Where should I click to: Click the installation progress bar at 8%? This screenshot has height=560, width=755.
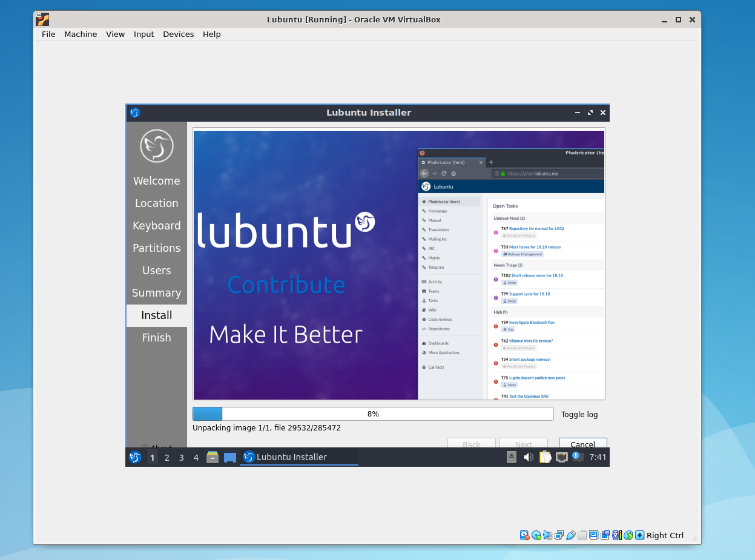[x=373, y=414]
